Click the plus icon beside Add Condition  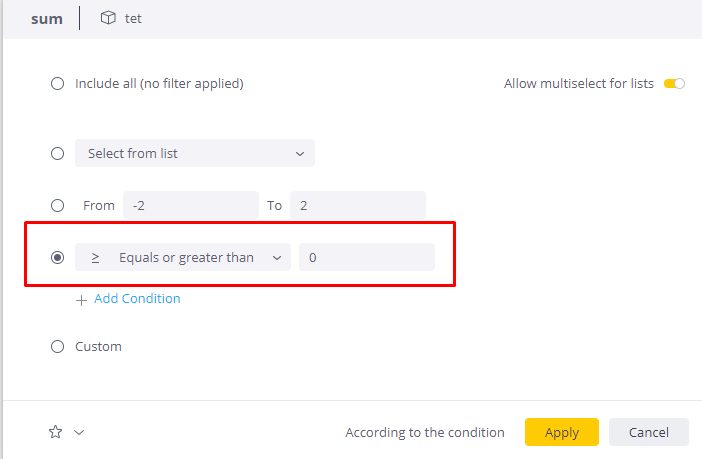point(82,299)
